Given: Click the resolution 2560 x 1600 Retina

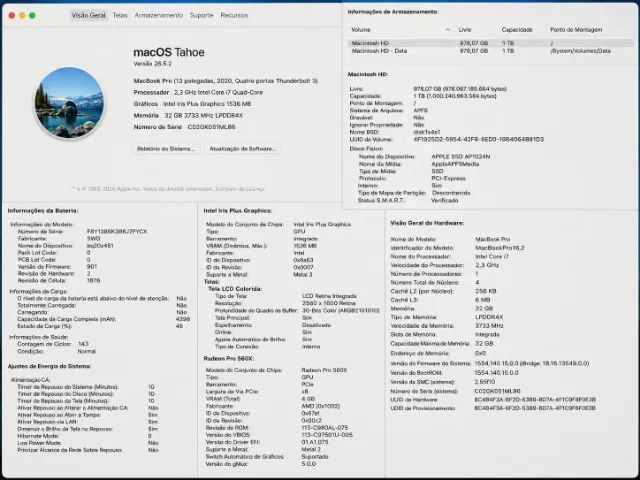Looking at the screenshot, I should (x=329, y=303).
